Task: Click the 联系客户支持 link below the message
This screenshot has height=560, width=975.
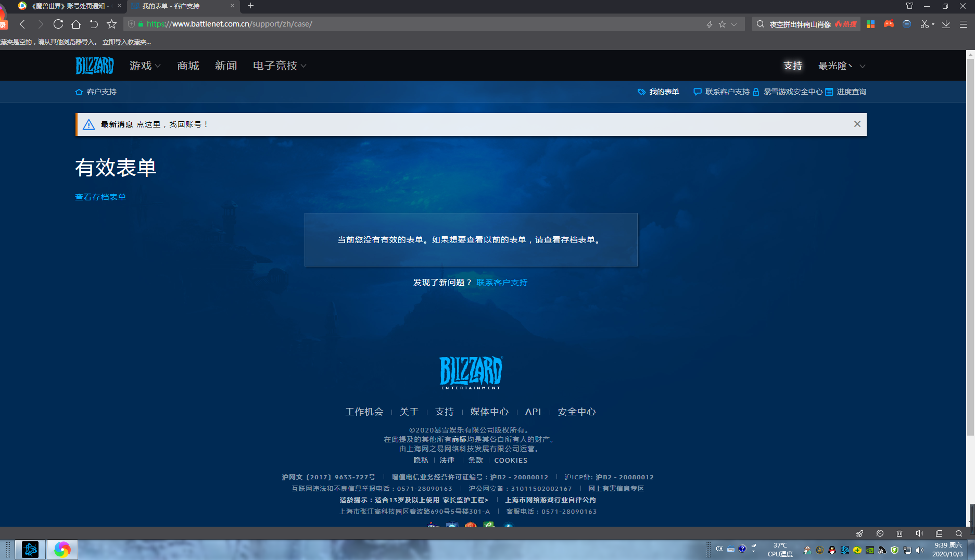Action: click(502, 283)
